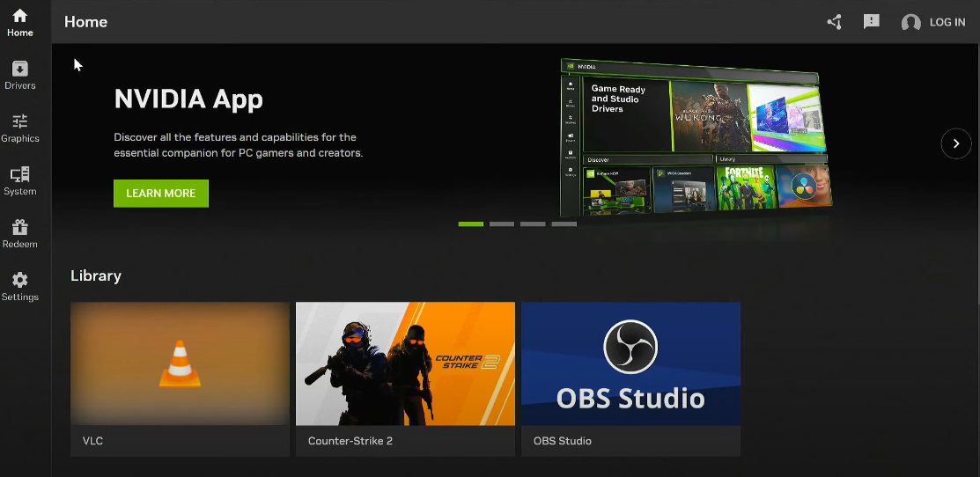Click the 'VLC' label text
Viewport: 980px width, 477px height.
[92, 441]
